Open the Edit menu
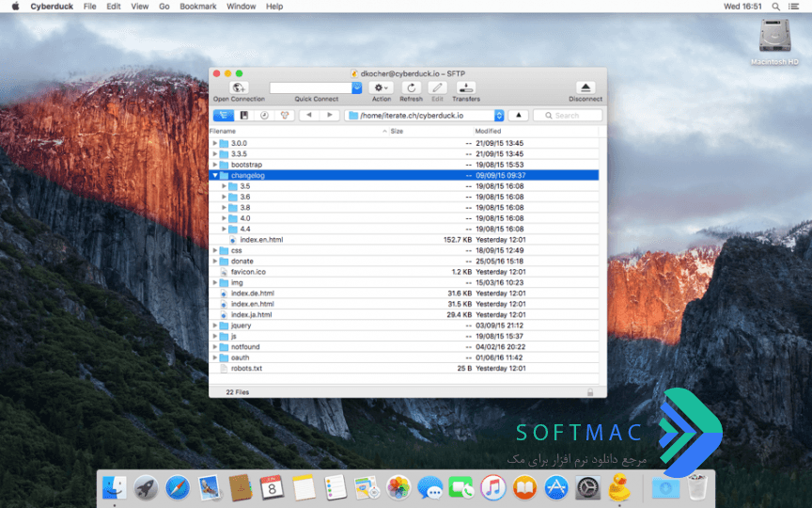Screen dimensions: 812x508 point(114,7)
